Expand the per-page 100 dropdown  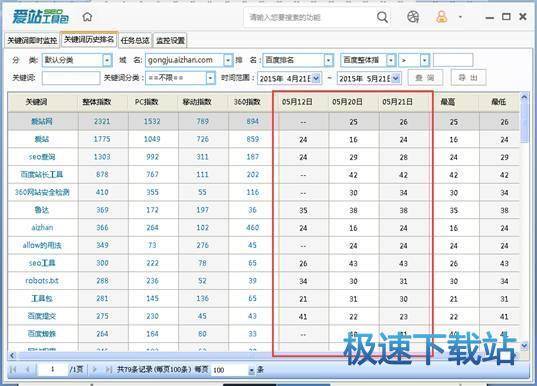pyautogui.click(x=251, y=370)
